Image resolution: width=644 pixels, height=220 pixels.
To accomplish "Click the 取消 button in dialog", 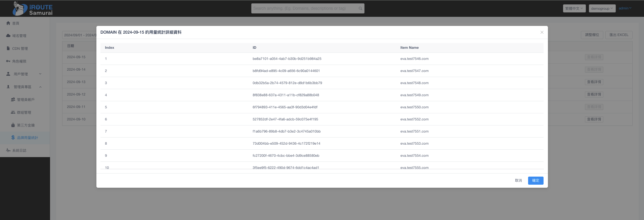I will pos(518,181).
